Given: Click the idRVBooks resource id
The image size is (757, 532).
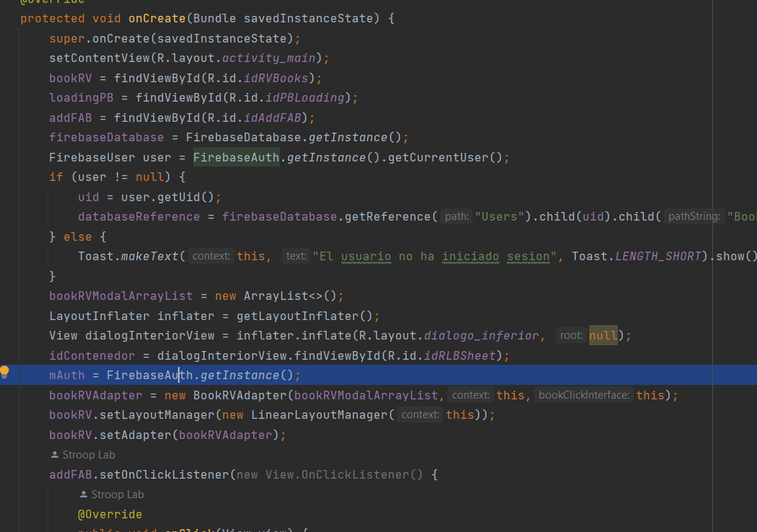Looking at the screenshot, I should click(x=275, y=78).
